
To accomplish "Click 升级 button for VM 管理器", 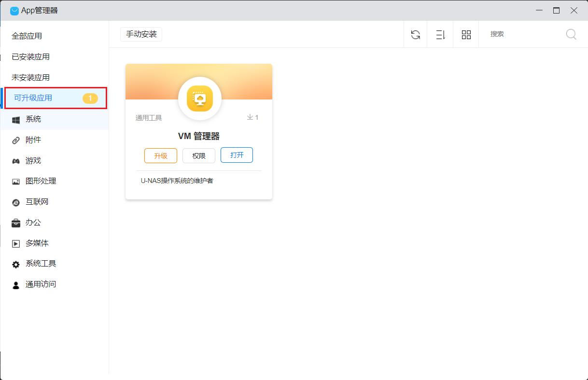I will pos(161,155).
